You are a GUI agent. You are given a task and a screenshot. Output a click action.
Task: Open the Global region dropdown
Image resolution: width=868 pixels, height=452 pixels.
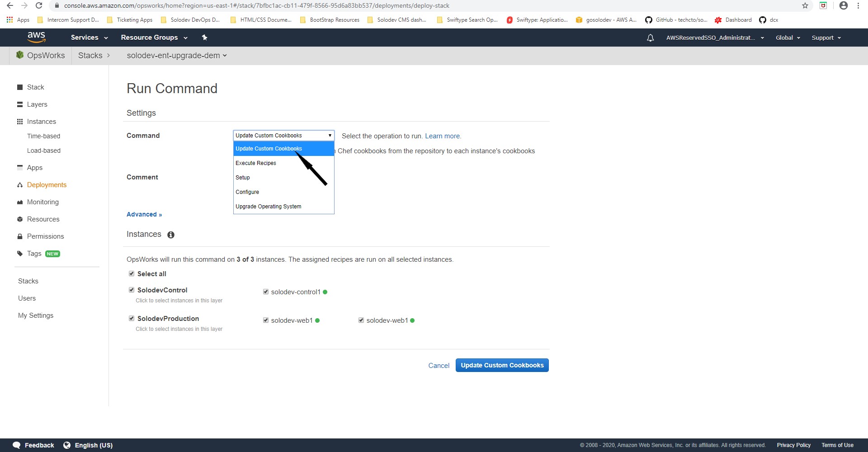pos(788,38)
